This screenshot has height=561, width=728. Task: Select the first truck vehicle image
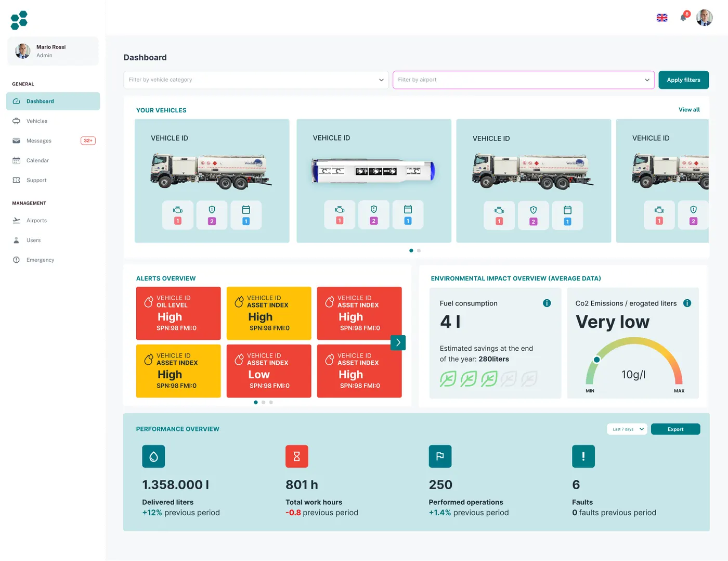pyautogui.click(x=211, y=171)
